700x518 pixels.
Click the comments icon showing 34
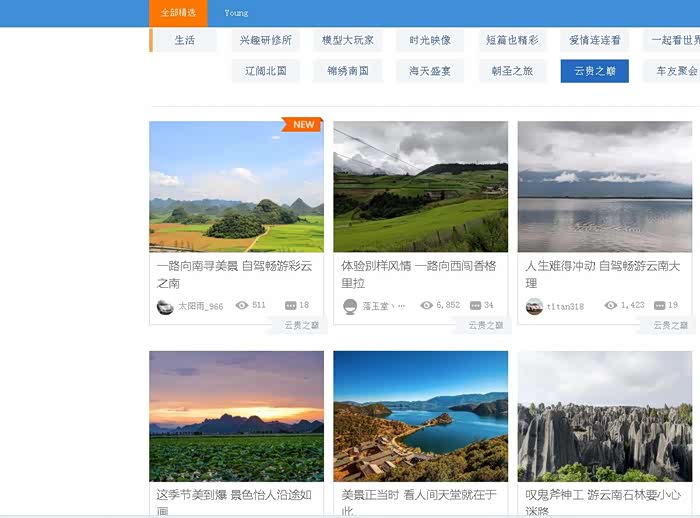click(475, 305)
